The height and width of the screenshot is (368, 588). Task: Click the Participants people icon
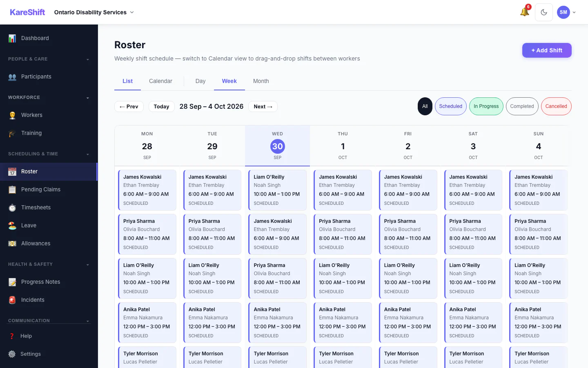(12, 77)
